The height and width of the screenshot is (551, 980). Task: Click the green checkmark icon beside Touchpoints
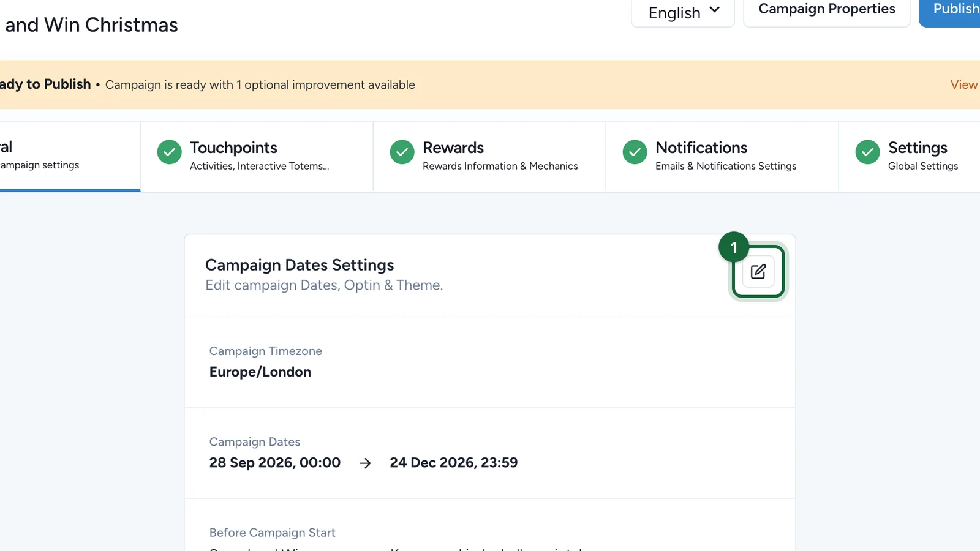(x=170, y=152)
